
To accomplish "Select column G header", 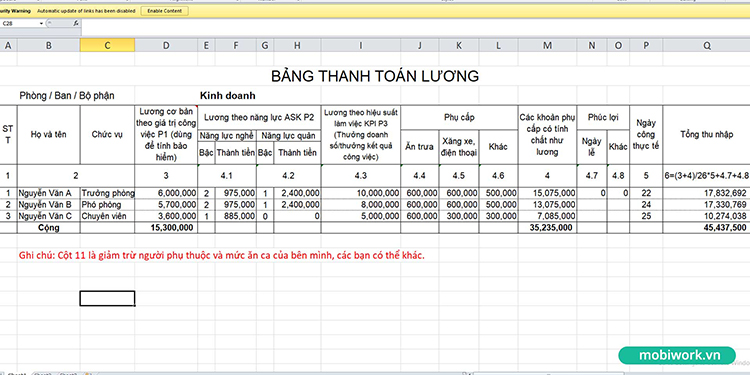I will pyautogui.click(x=265, y=45).
